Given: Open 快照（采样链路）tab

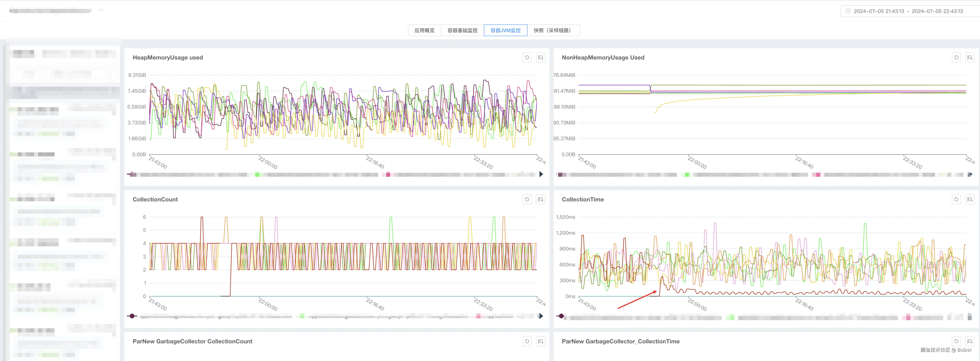Looking at the screenshot, I should point(553,30).
